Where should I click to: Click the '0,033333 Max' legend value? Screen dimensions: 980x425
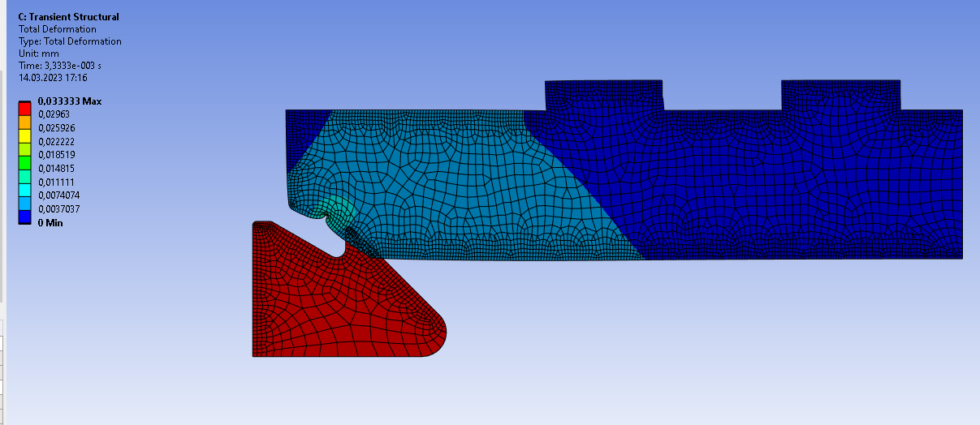click(x=70, y=101)
